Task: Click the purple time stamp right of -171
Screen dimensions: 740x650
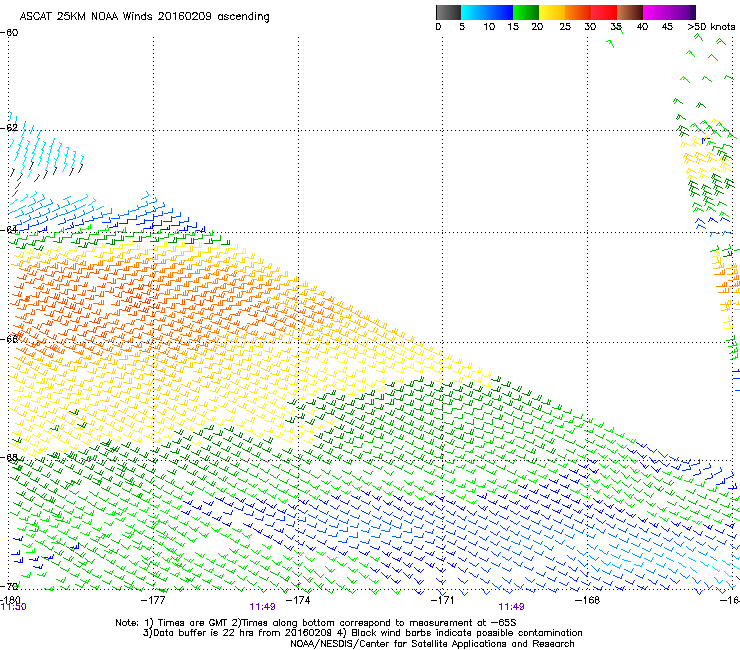Action: pos(511,607)
